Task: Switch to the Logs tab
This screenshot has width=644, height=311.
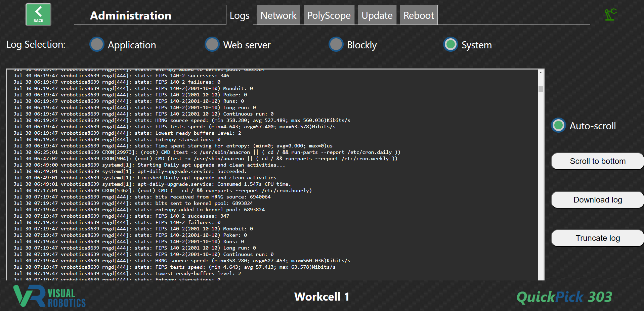Action: click(x=240, y=15)
